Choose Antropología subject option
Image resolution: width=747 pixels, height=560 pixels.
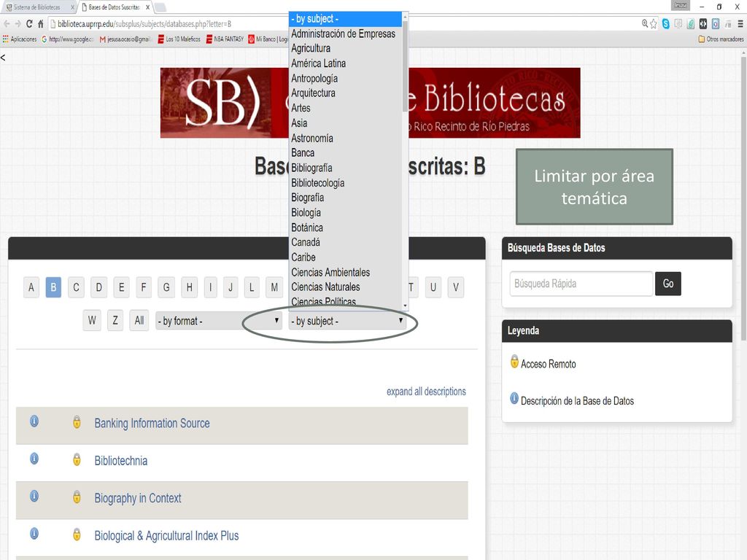(x=345, y=79)
